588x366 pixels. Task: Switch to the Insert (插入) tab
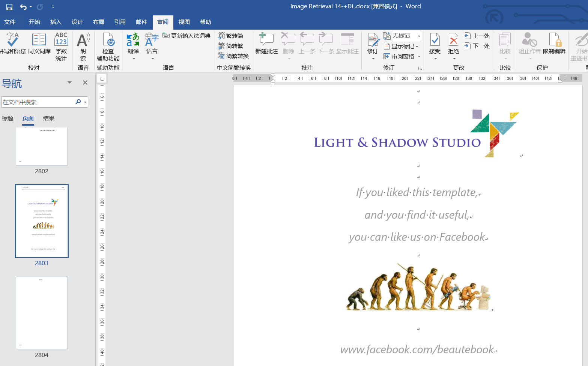(56, 22)
